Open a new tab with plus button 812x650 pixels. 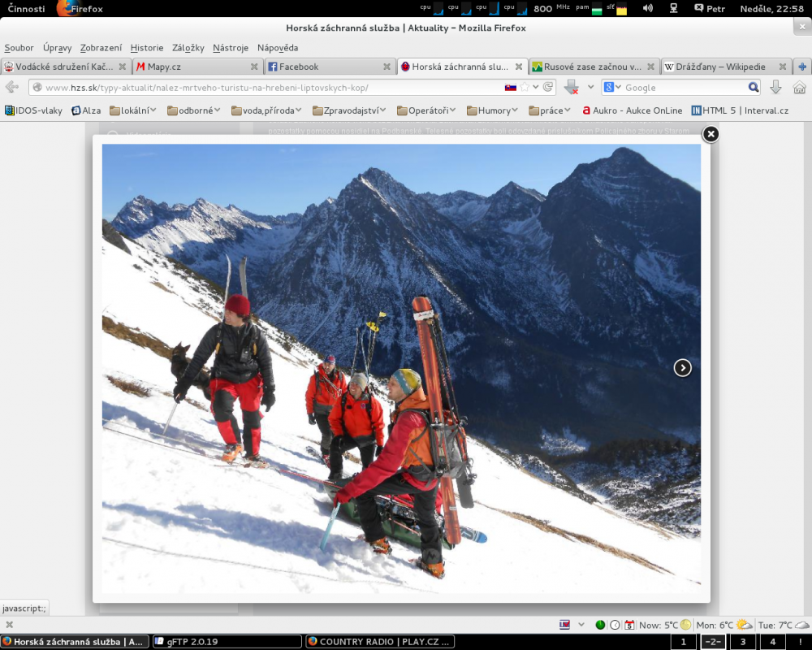tap(802, 67)
